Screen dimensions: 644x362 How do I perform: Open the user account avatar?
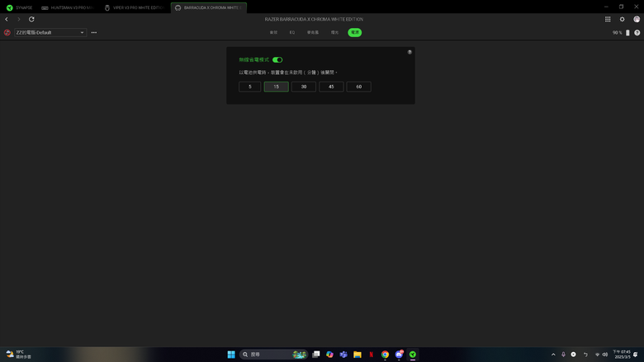(x=637, y=19)
